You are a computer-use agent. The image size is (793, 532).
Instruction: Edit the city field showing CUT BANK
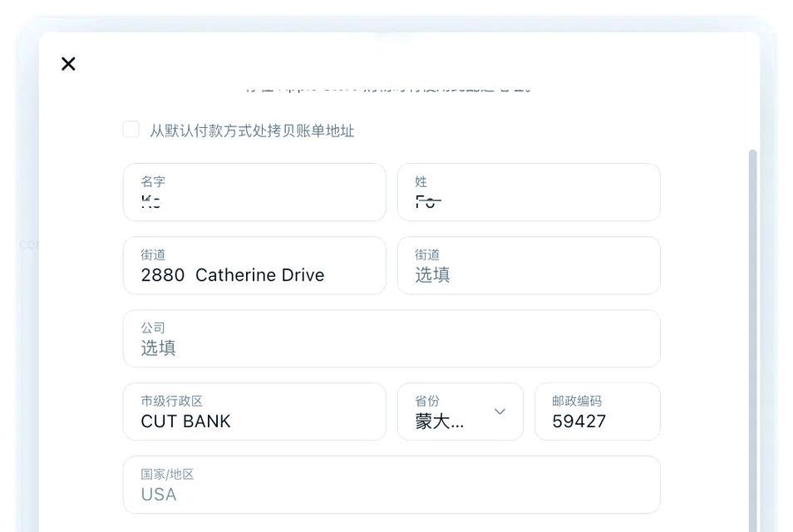[254, 411]
